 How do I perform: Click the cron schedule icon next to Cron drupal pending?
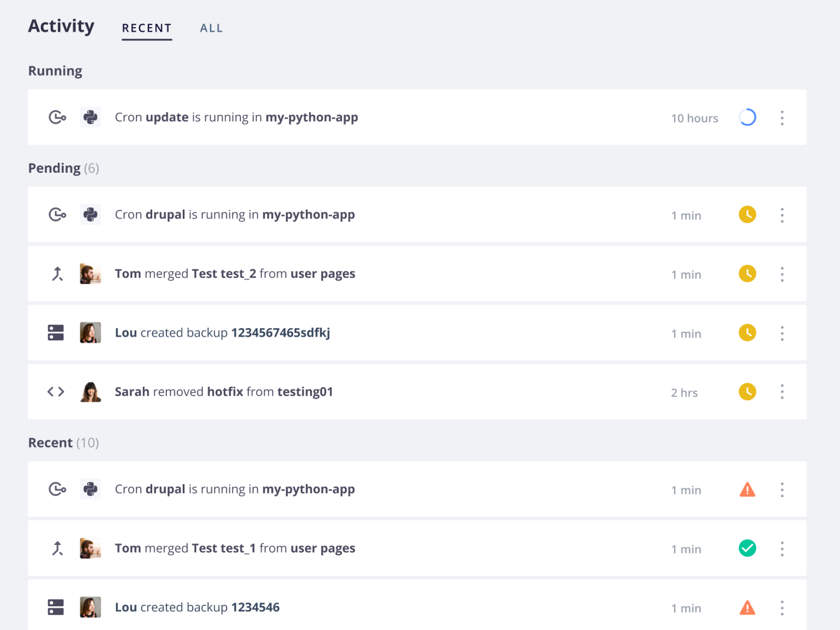pos(57,215)
